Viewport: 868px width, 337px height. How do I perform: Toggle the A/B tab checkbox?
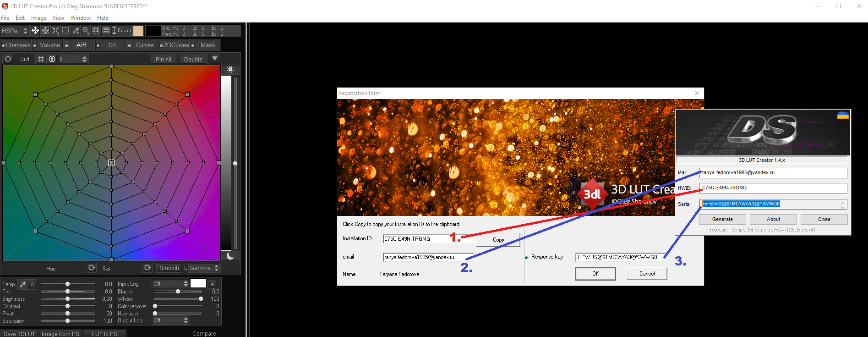pyautogui.click(x=66, y=45)
